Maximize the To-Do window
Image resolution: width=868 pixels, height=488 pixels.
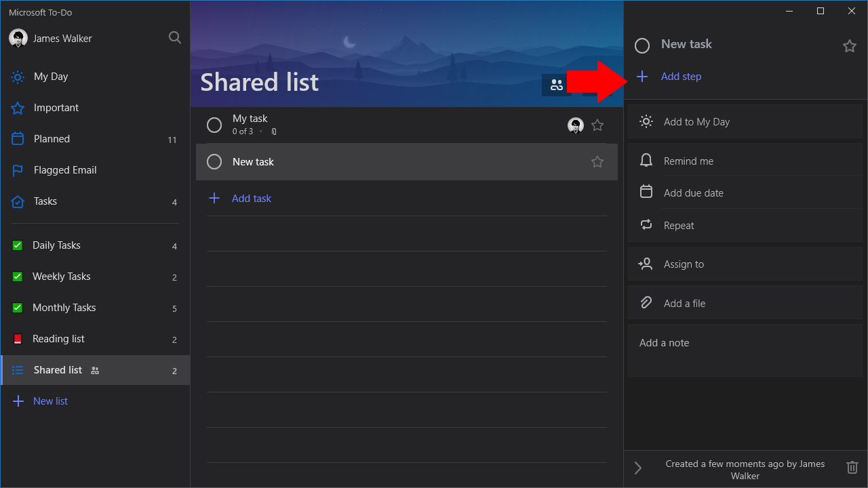click(821, 11)
